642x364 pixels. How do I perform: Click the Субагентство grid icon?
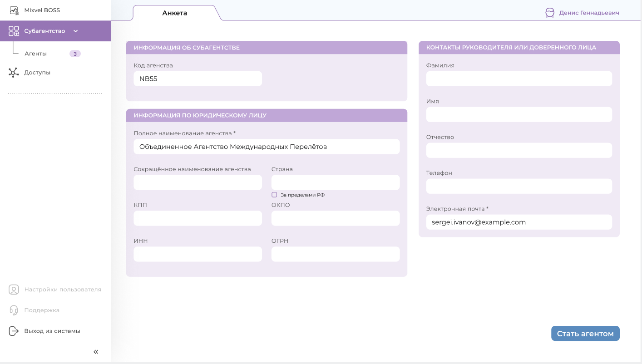tap(14, 31)
